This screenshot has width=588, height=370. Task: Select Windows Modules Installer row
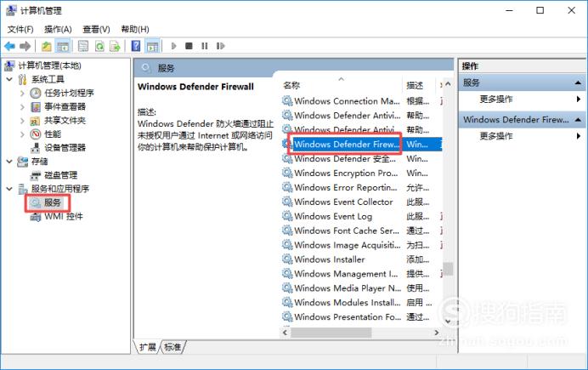[x=361, y=303]
